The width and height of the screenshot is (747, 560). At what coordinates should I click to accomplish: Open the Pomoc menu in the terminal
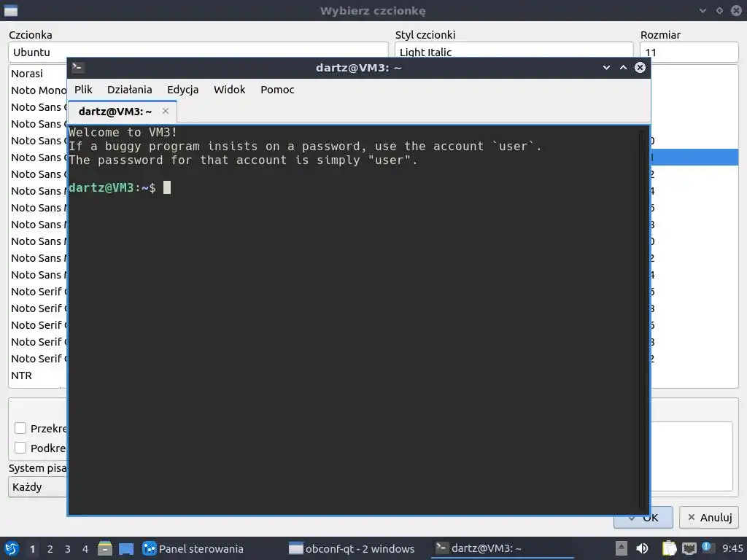click(277, 90)
